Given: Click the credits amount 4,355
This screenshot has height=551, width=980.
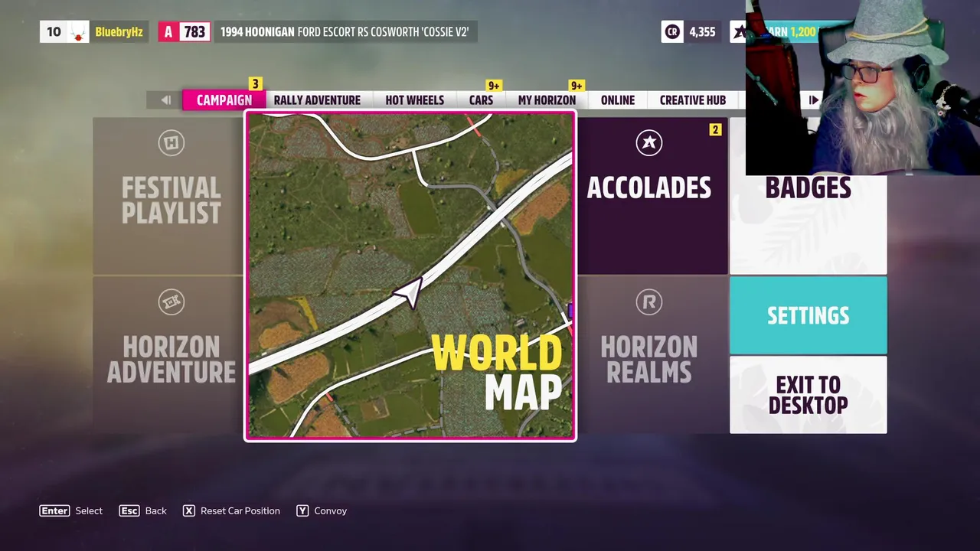Looking at the screenshot, I should (702, 31).
